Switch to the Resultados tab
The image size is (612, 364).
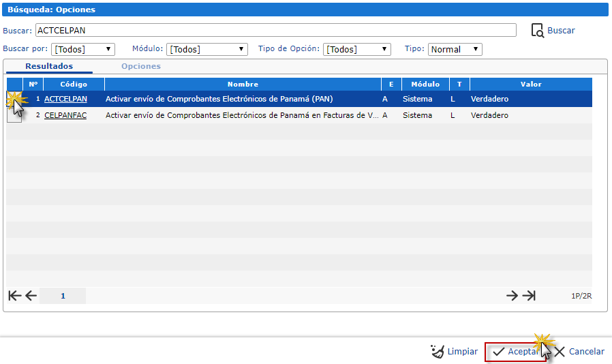(x=49, y=66)
